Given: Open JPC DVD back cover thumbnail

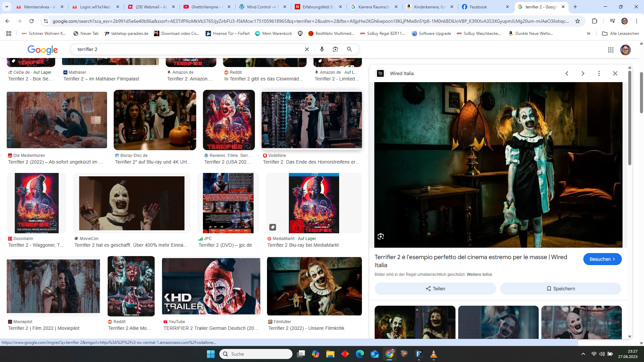Looking at the screenshot, I should (228, 203).
